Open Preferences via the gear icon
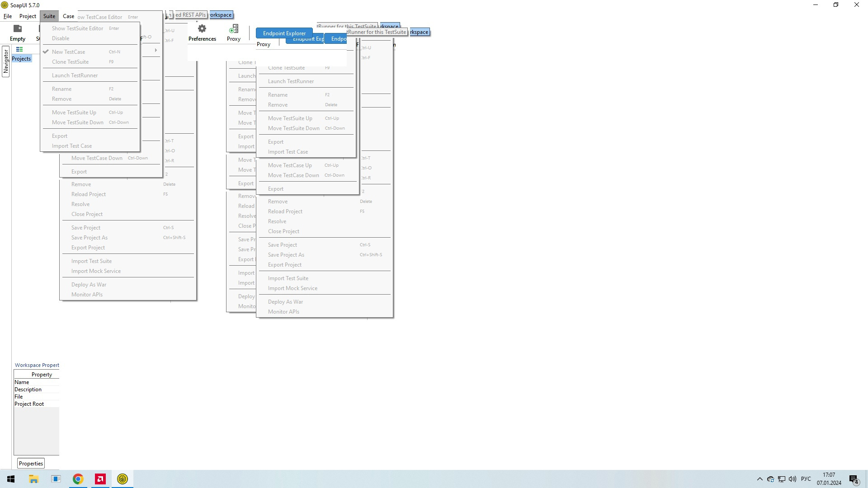Screen dimensions: 868x488 (202, 33)
